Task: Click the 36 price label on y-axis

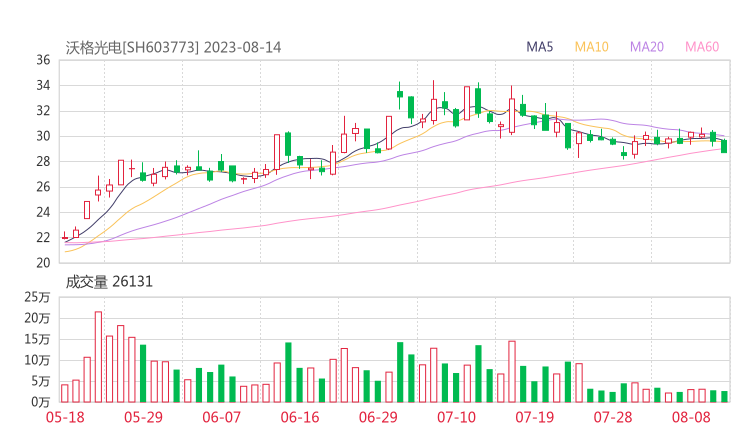Action: (x=43, y=60)
